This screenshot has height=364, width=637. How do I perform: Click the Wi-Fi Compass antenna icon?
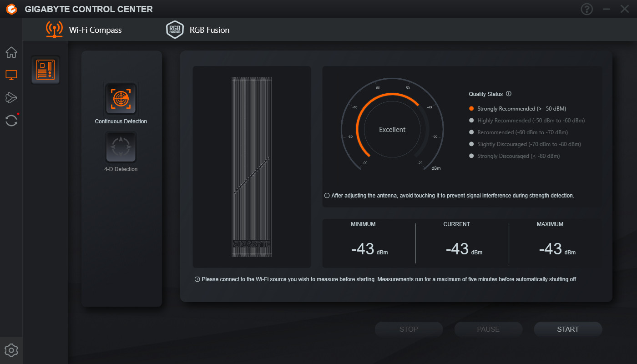(x=55, y=30)
